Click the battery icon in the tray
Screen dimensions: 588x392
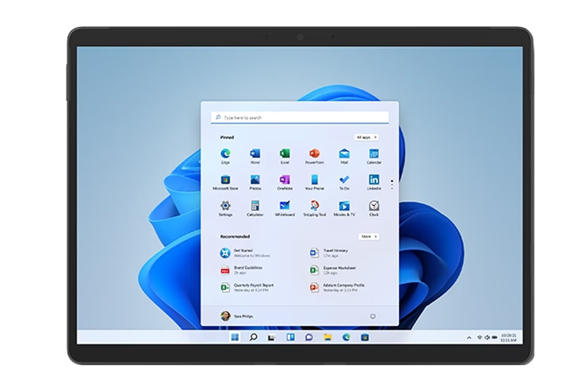point(495,338)
